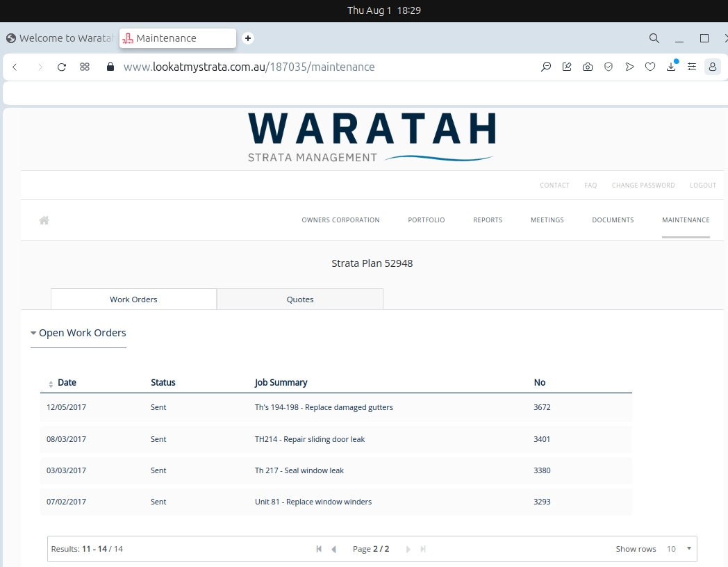This screenshot has width=728, height=567.
Task: Click the Page 2 / 2 indicator
Action: (371, 549)
